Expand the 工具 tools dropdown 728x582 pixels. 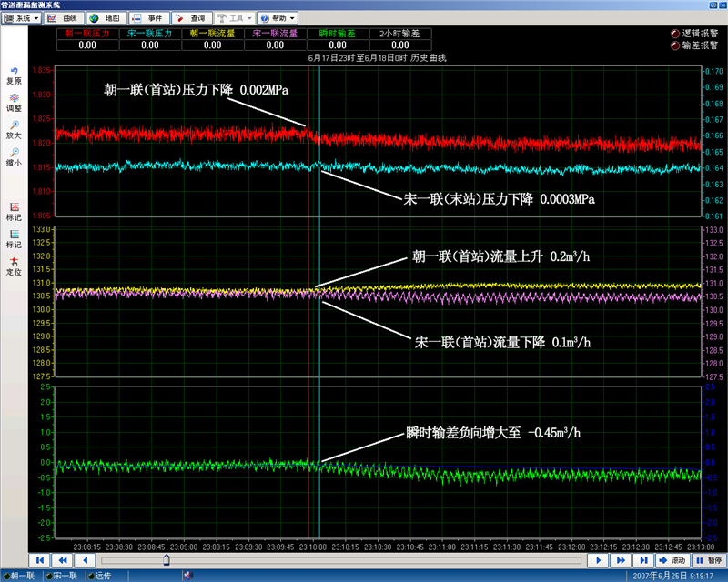(235, 18)
